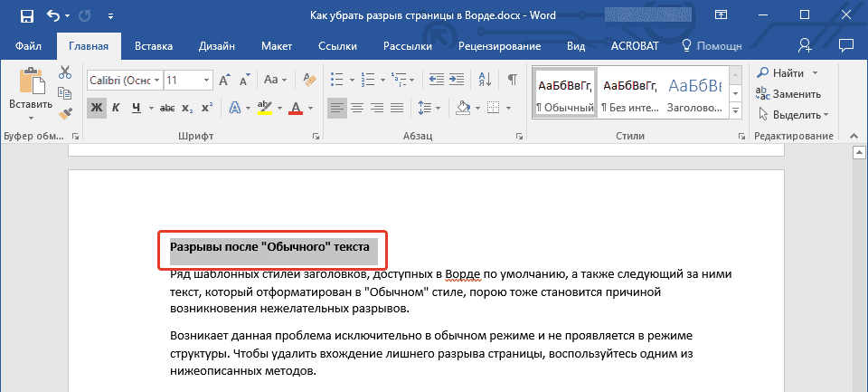Screen dimensions: 868x392
Task: Open the font color dropdown arrow
Action: [310, 108]
